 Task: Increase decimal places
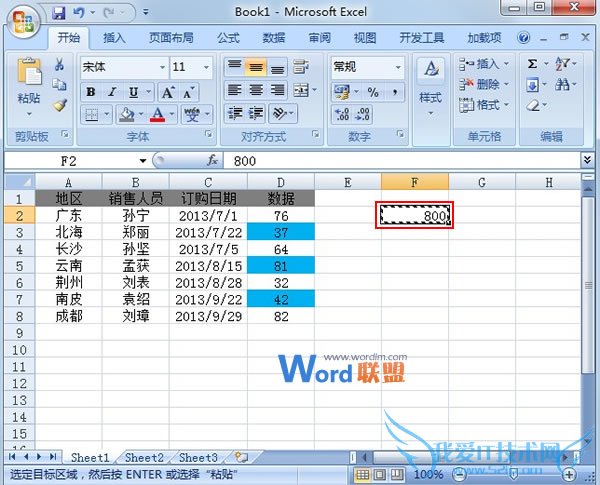click(342, 114)
